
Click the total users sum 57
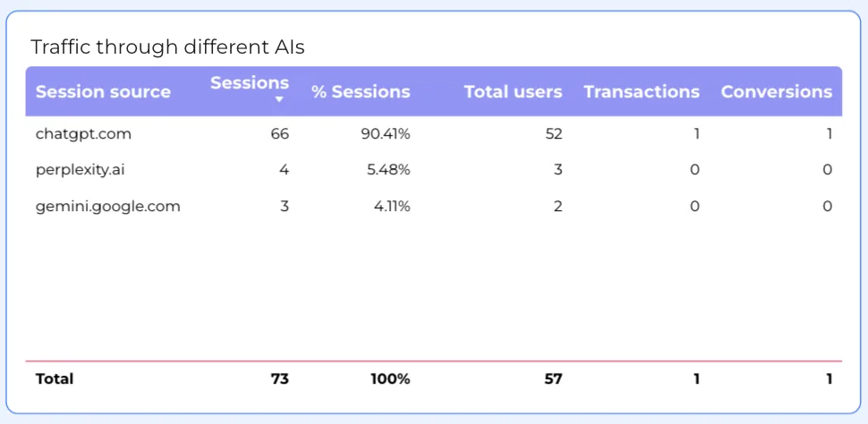pos(553,378)
